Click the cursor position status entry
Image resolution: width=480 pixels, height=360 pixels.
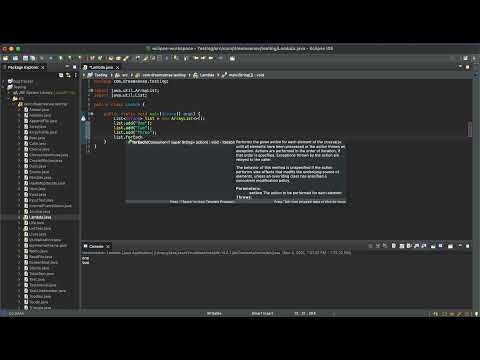[305, 313]
